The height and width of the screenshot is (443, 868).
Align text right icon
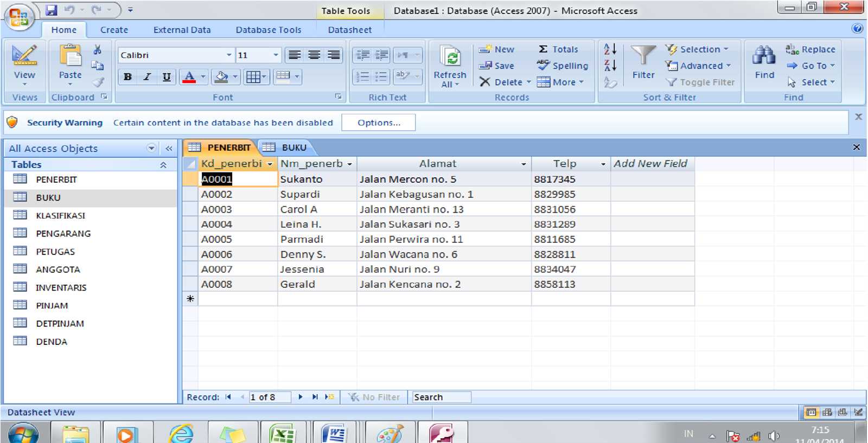click(334, 55)
